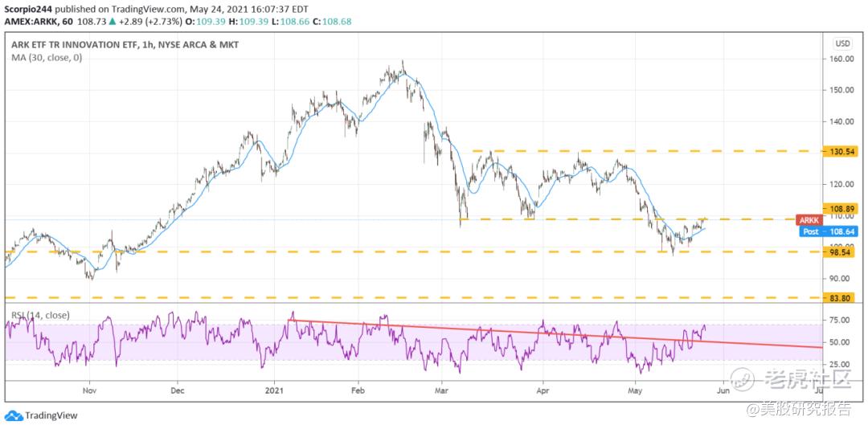Click the Dec time axis label
The width and height of the screenshot is (868, 429).
[178, 390]
